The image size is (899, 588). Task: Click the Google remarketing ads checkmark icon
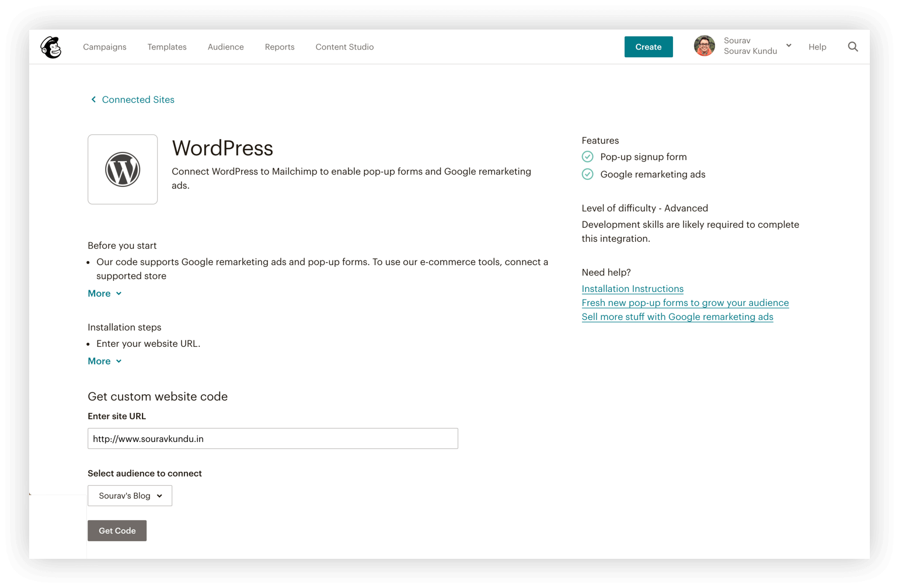coord(587,174)
